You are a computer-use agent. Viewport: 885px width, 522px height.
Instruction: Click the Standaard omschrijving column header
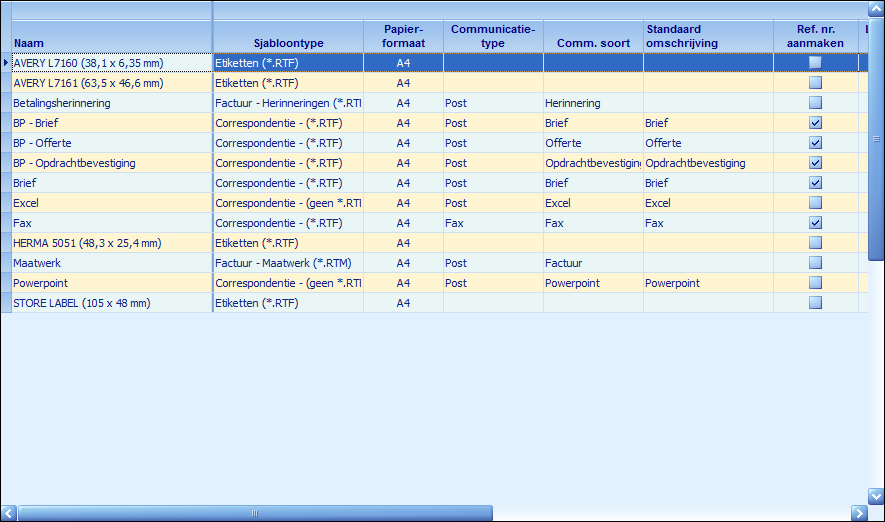(x=708, y=36)
